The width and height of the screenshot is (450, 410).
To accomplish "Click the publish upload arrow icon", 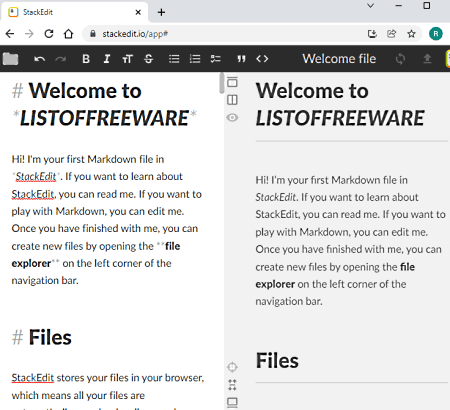I will click(x=427, y=59).
